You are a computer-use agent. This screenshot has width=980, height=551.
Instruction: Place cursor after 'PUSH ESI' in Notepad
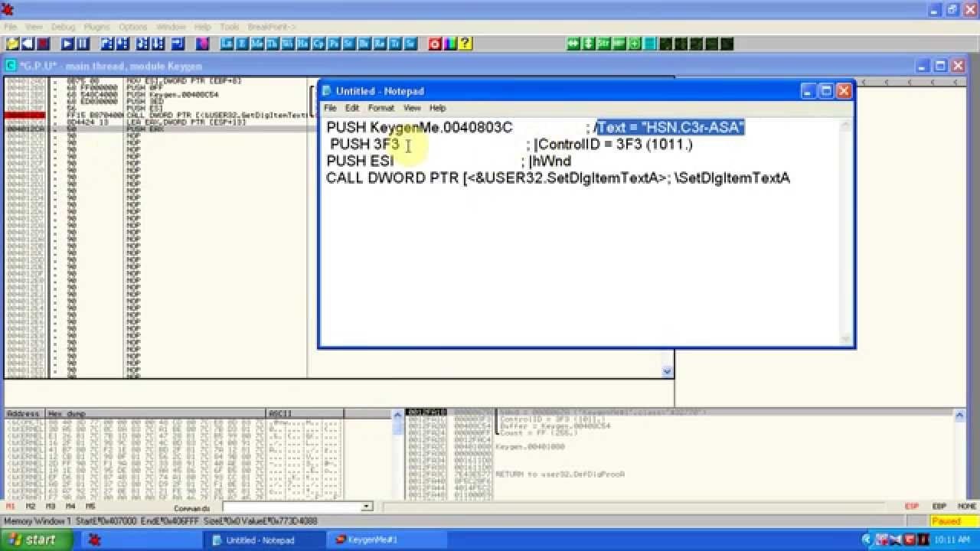(x=395, y=161)
